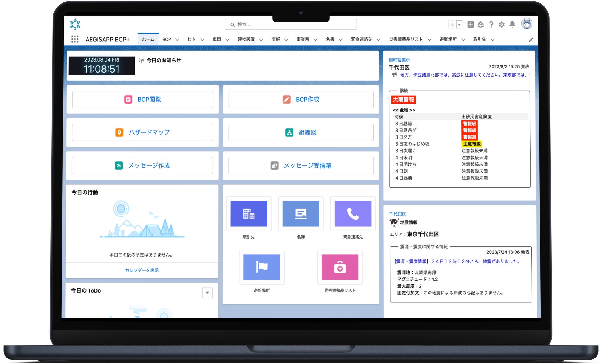Open the app launcher grid icon
Viewport: 603px width, 364px height.
[75, 39]
